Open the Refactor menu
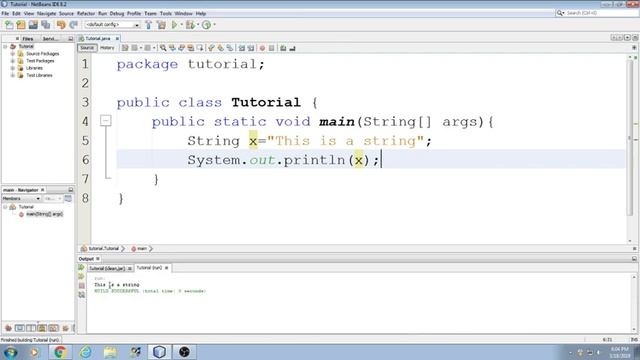Image resolution: width=640 pixels, height=360 pixels. click(86, 13)
